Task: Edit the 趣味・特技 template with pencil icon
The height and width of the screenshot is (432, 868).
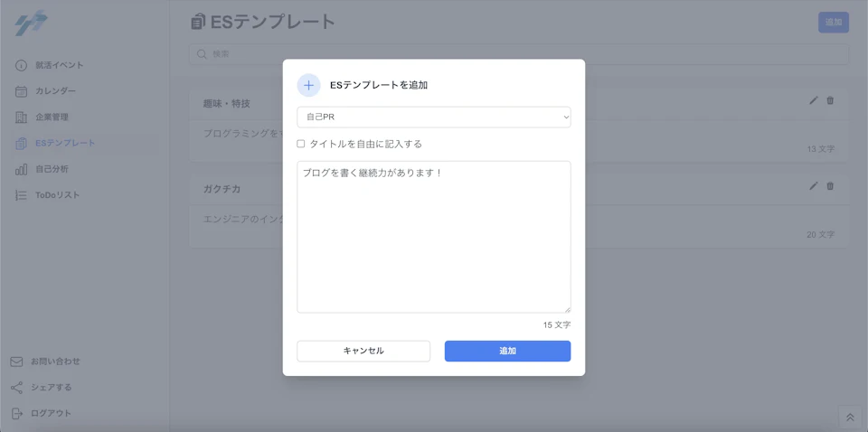Action: coord(813,100)
